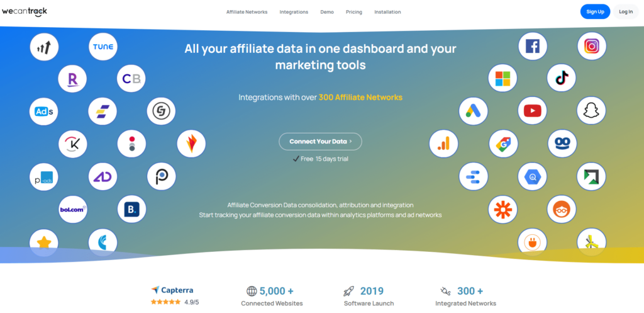Click the K network icon

point(73,144)
